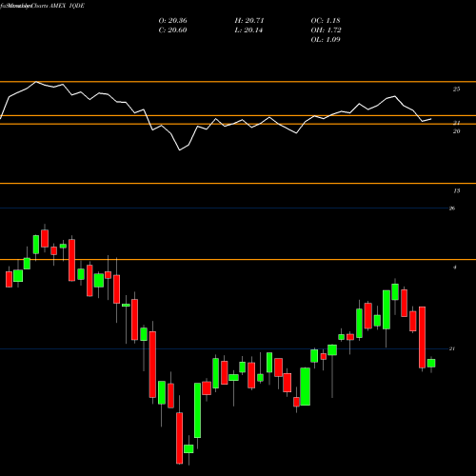Image resolution: width=476 pixels, height=476 pixels.
Task: Click the OL: 1.09 reading
Action: point(326,40)
